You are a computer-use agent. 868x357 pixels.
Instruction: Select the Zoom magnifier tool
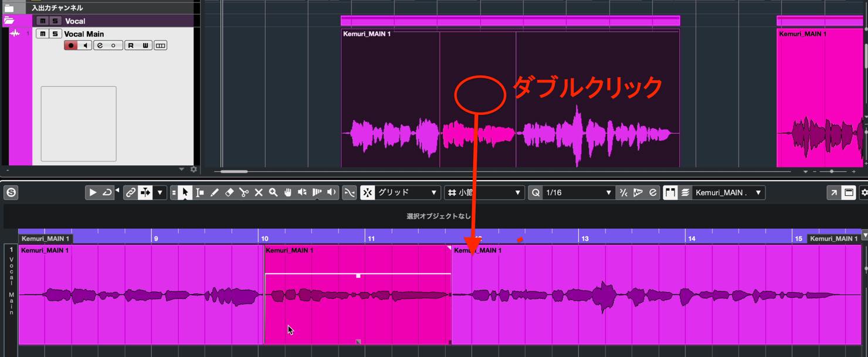click(x=273, y=192)
